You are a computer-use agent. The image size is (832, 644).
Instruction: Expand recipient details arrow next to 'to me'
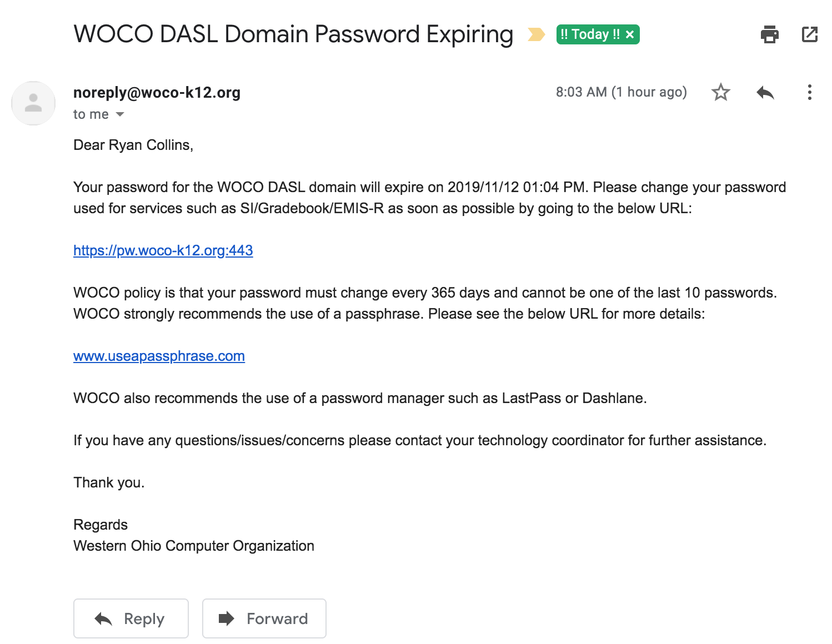point(120,114)
